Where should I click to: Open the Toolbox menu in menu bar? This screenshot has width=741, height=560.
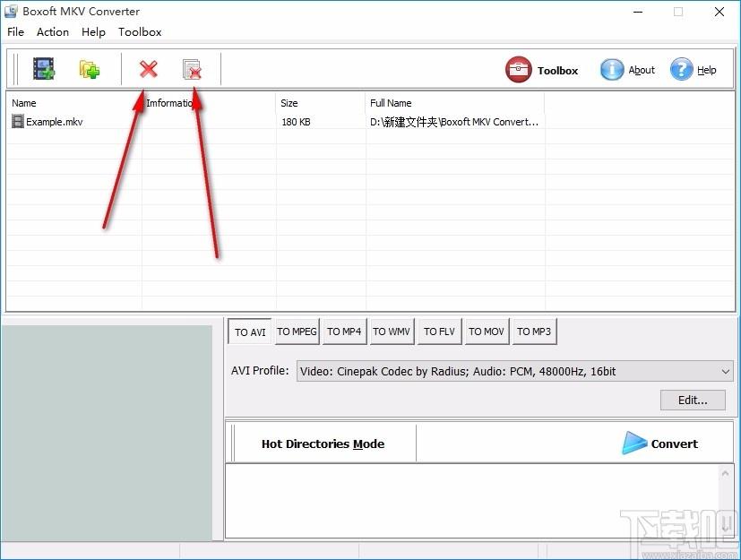point(140,32)
